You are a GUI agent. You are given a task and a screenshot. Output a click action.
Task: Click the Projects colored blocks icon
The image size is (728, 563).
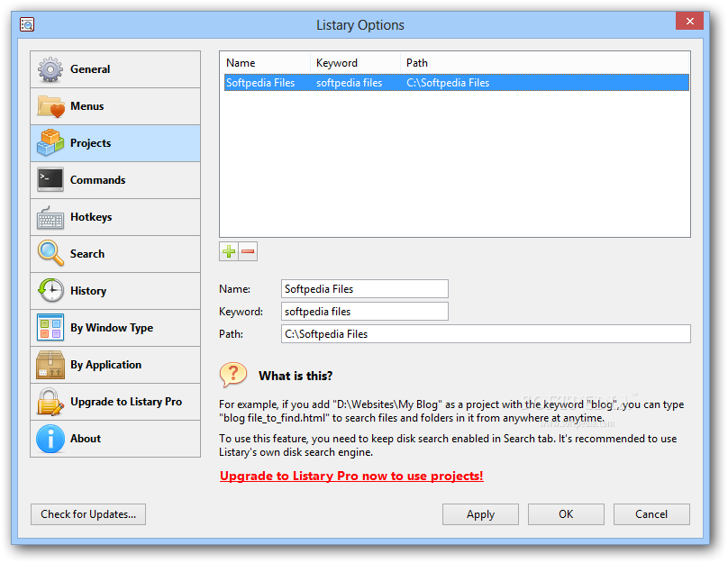tap(50, 143)
